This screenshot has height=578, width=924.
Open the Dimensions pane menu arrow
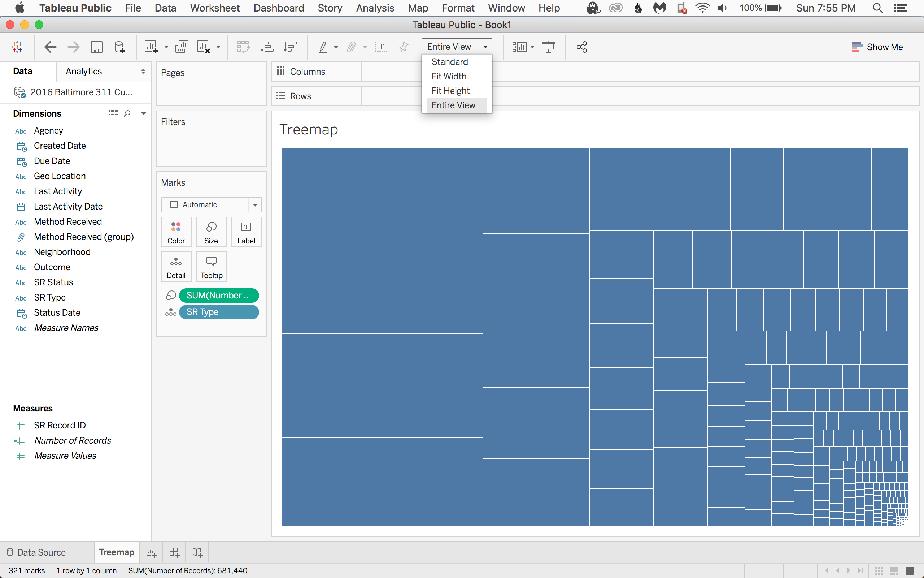(x=144, y=113)
